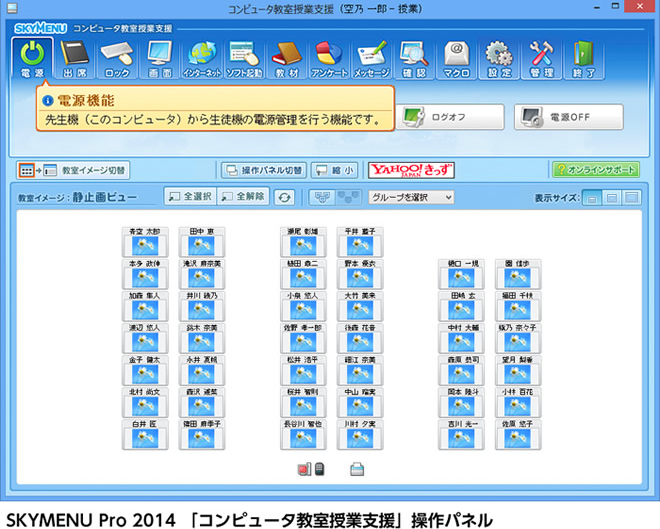Click 全選択 to select all students
Image resolution: width=660 pixels, height=529 pixels.
[x=190, y=197]
